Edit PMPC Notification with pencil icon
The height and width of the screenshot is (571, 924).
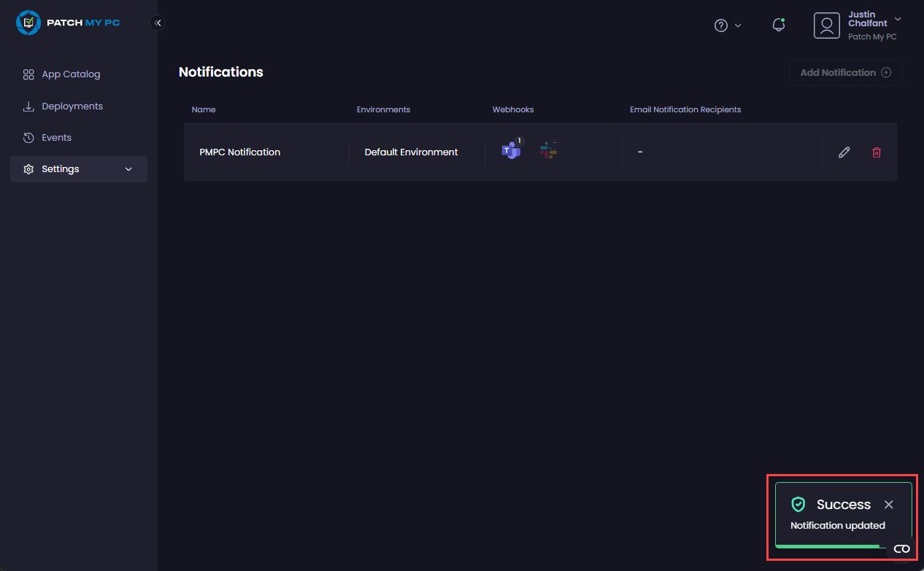(844, 152)
